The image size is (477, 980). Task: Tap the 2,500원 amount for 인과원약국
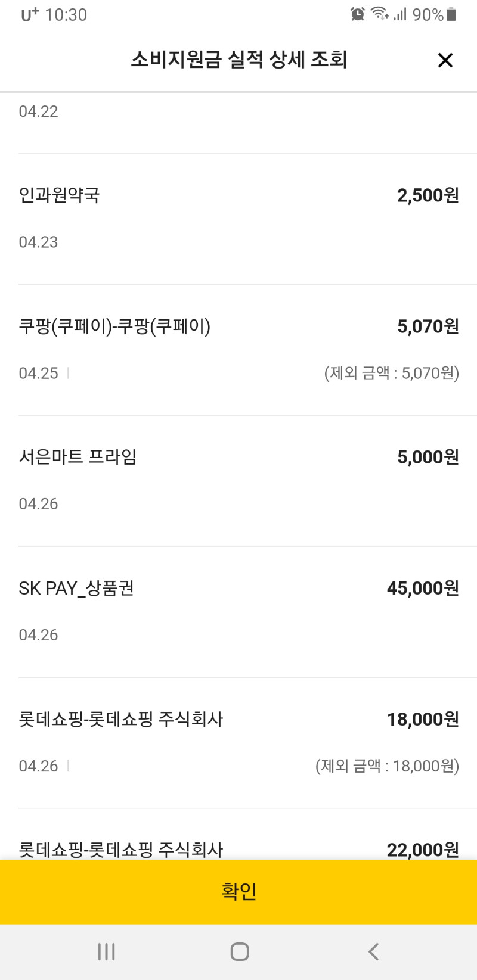[428, 195]
